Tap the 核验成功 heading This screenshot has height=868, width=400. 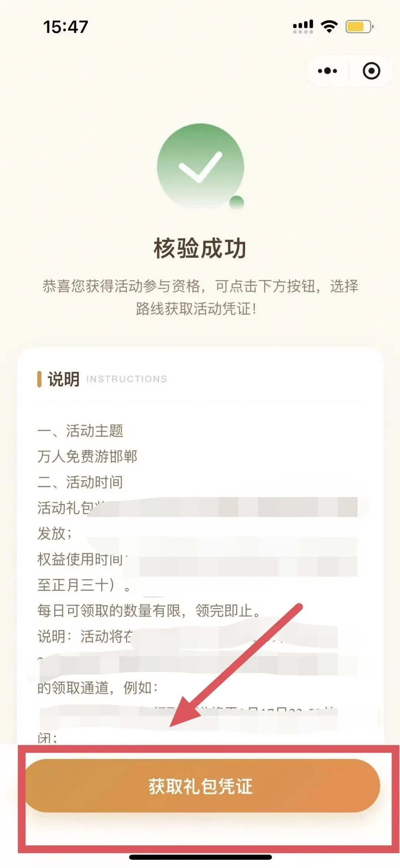(x=200, y=248)
